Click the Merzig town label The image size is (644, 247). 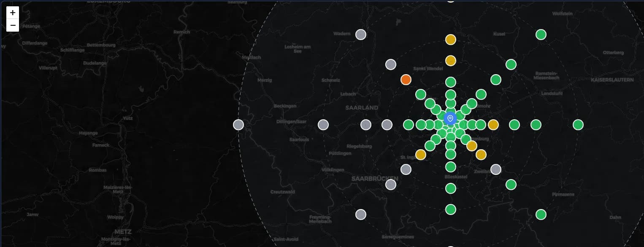tap(265, 80)
